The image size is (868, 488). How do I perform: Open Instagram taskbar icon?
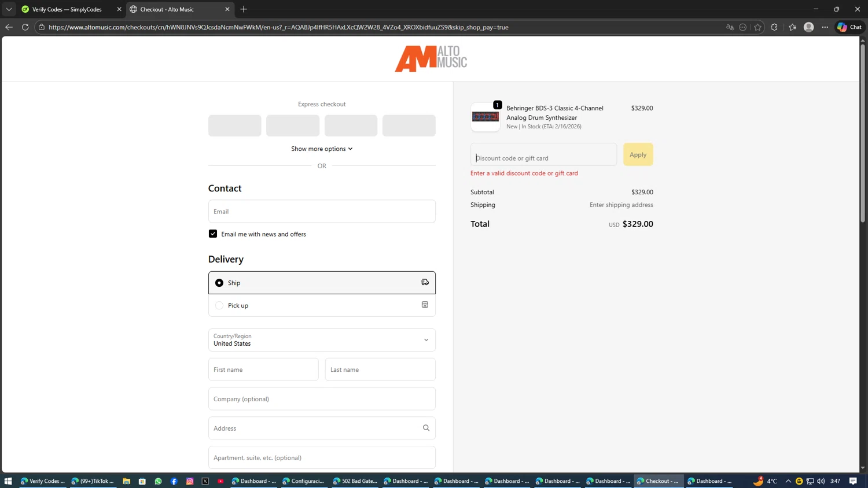[189, 481]
